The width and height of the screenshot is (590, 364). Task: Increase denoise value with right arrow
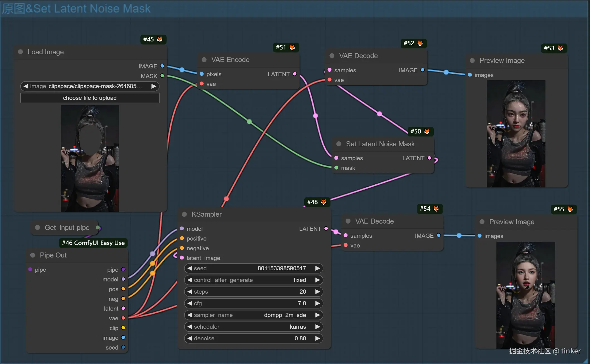[x=317, y=338]
